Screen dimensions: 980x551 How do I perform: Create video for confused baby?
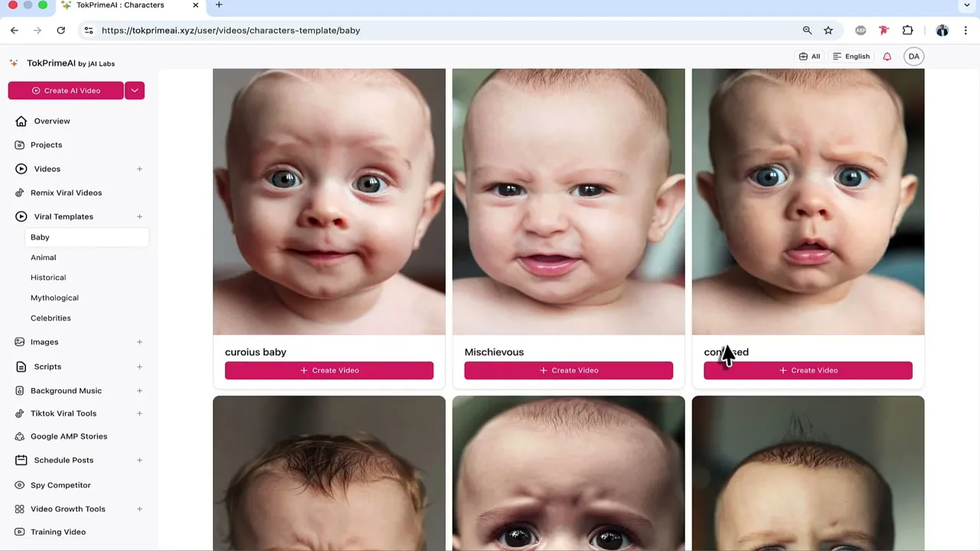pos(808,370)
